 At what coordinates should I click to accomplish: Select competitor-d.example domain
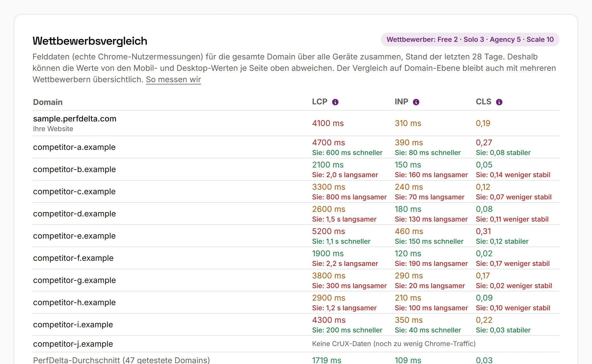pos(74,214)
